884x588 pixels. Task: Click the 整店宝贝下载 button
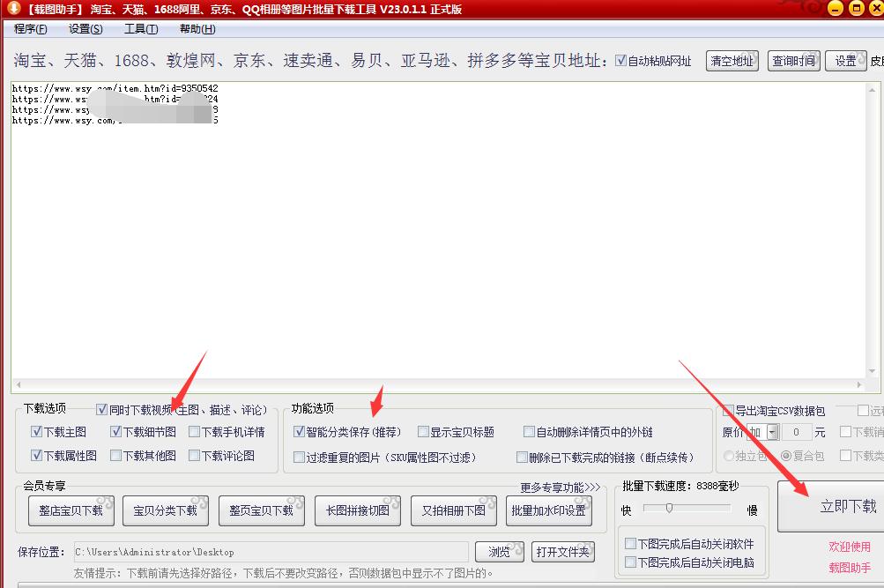(71, 510)
